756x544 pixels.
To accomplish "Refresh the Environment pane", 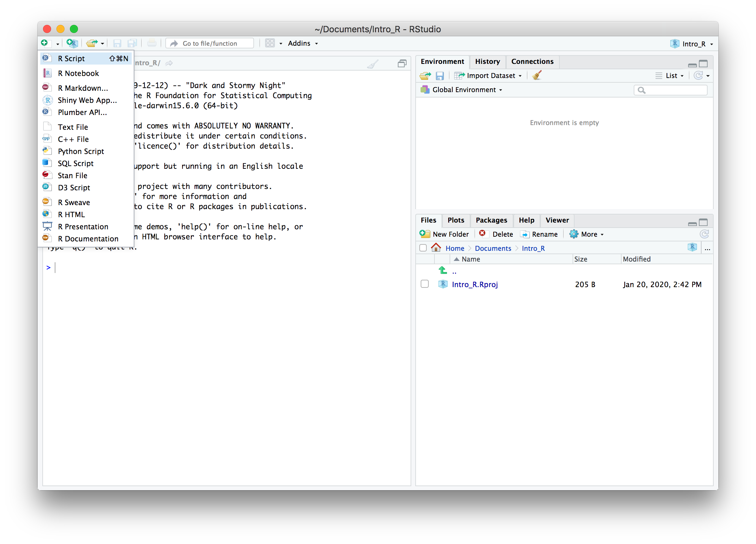I will point(698,76).
